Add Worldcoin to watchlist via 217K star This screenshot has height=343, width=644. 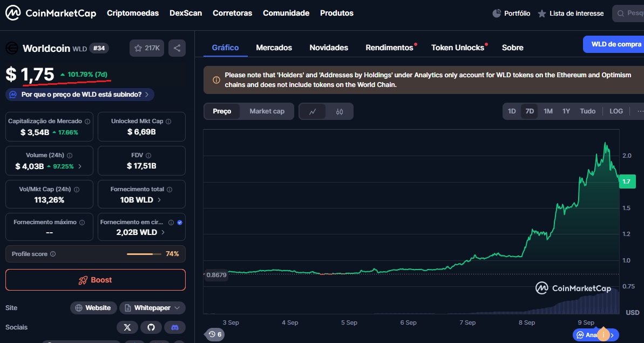tap(147, 48)
